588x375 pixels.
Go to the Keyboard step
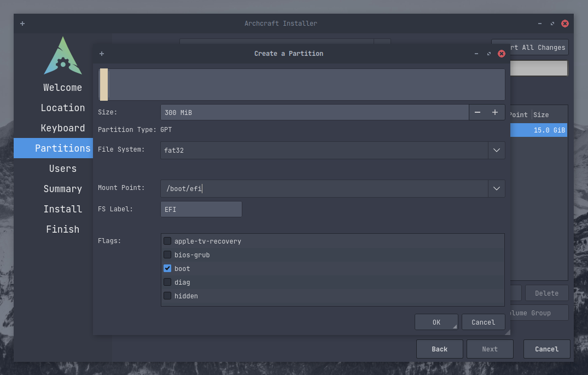click(62, 128)
